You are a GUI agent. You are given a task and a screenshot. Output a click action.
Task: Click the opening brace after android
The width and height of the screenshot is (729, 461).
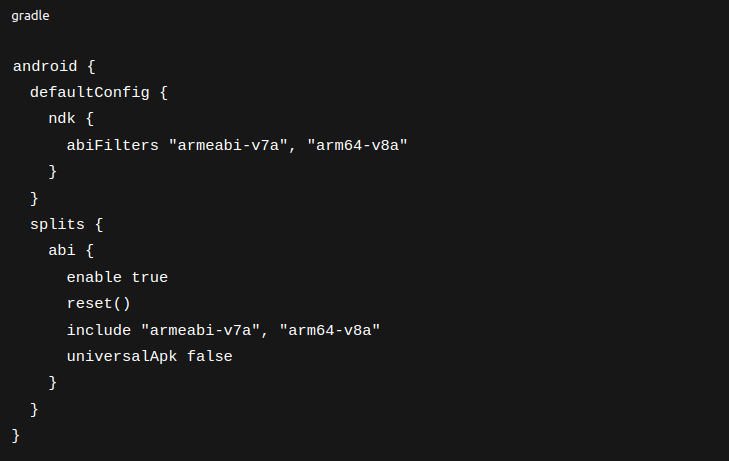coord(90,66)
